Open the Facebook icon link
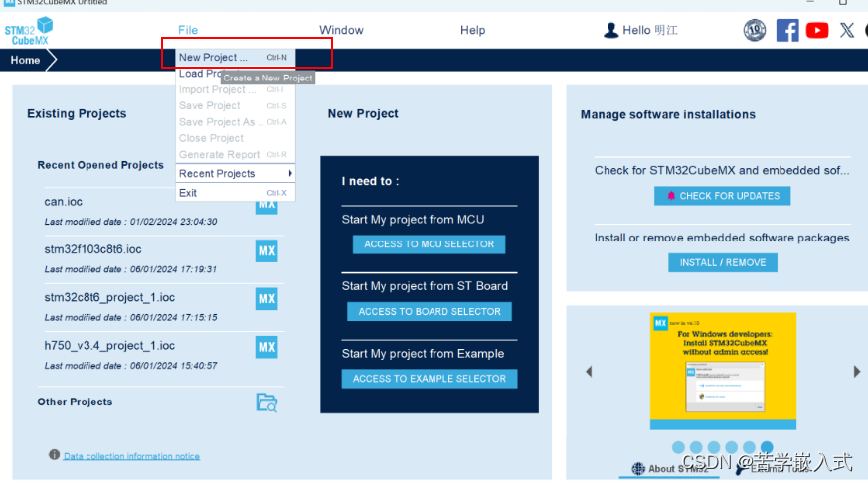868x482 pixels. click(x=787, y=30)
